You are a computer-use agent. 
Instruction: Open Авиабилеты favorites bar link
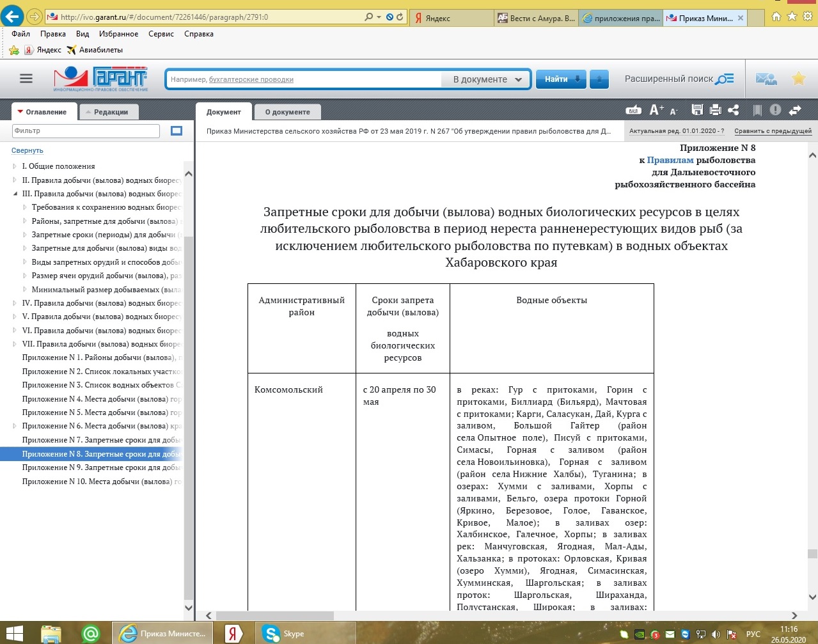[95, 50]
